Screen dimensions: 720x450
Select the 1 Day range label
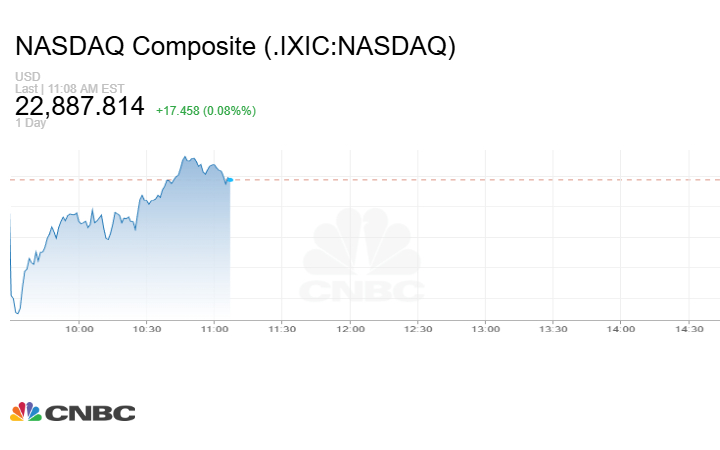click(x=30, y=123)
